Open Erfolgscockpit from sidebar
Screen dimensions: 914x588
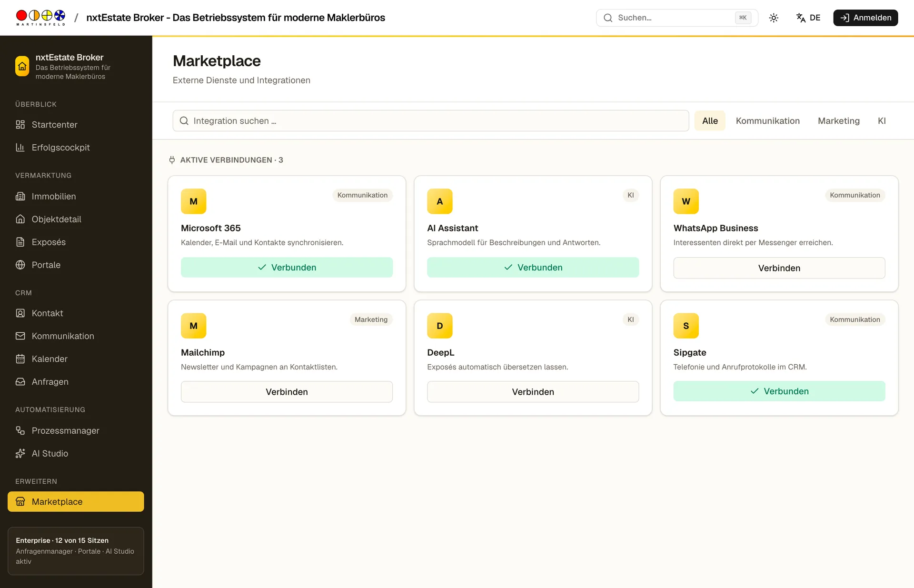76,148
